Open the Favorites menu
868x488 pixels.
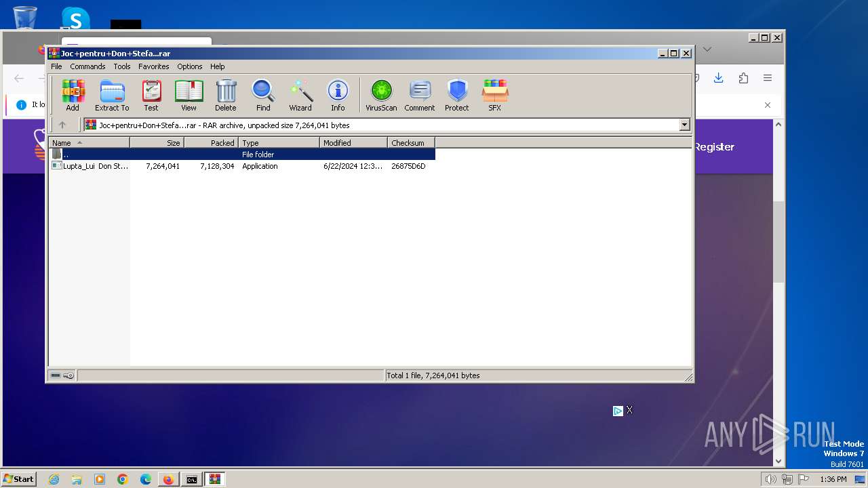click(x=154, y=66)
